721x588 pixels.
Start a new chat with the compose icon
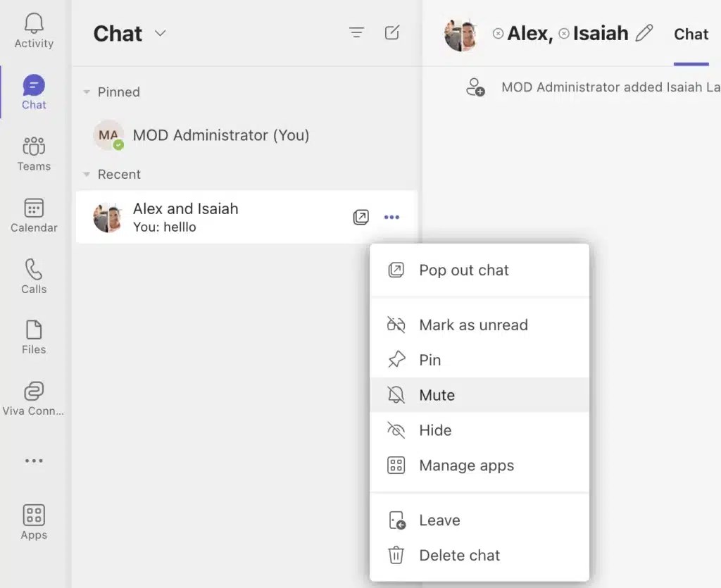[392, 32]
